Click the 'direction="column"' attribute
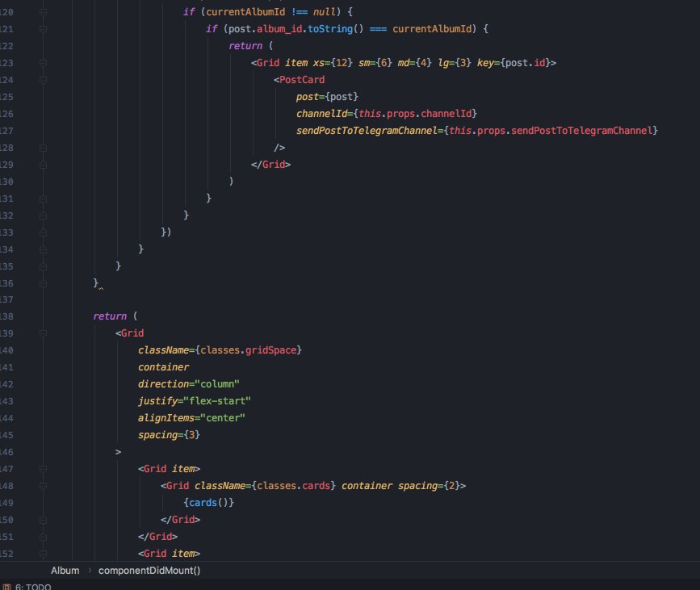This screenshot has height=590, width=700. tap(188, 384)
